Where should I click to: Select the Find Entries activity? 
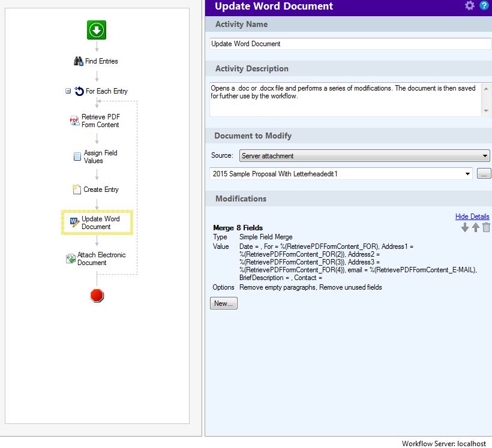(x=96, y=61)
